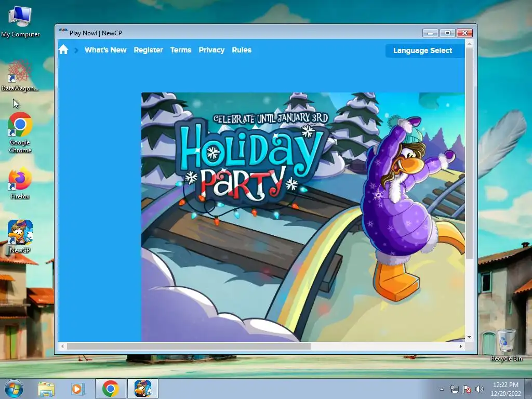Open the What's New page
Viewport: 532px width, 399px height.
point(105,50)
